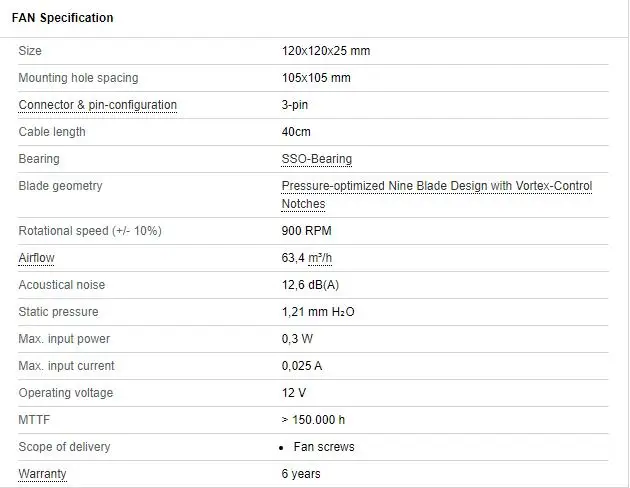Click the 12 V operating voltage value
Image resolution: width=630 pixels, height=488 pixels.
[x=294, y=393]
